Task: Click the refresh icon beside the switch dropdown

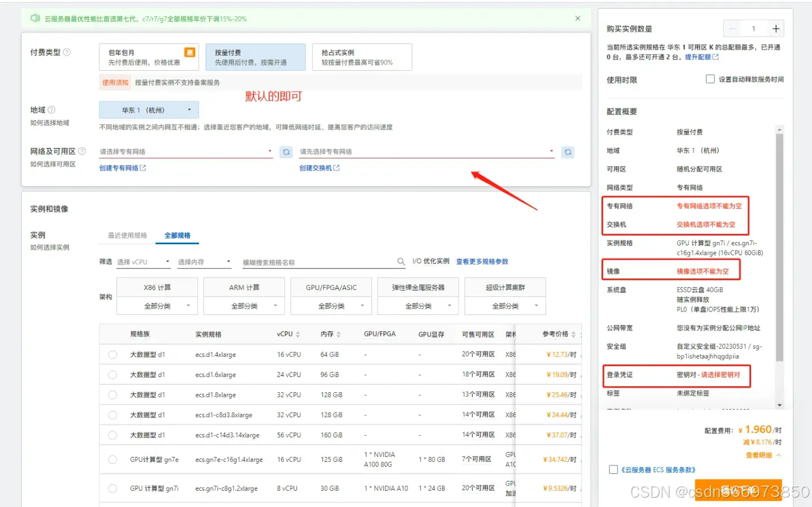Action: (568, 152)
